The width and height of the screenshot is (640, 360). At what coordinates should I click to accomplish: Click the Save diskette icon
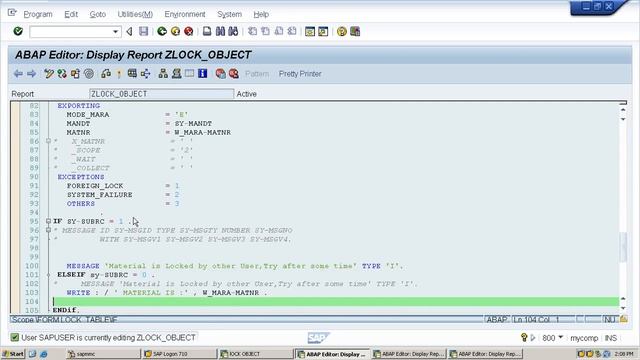tap(143, 31)
